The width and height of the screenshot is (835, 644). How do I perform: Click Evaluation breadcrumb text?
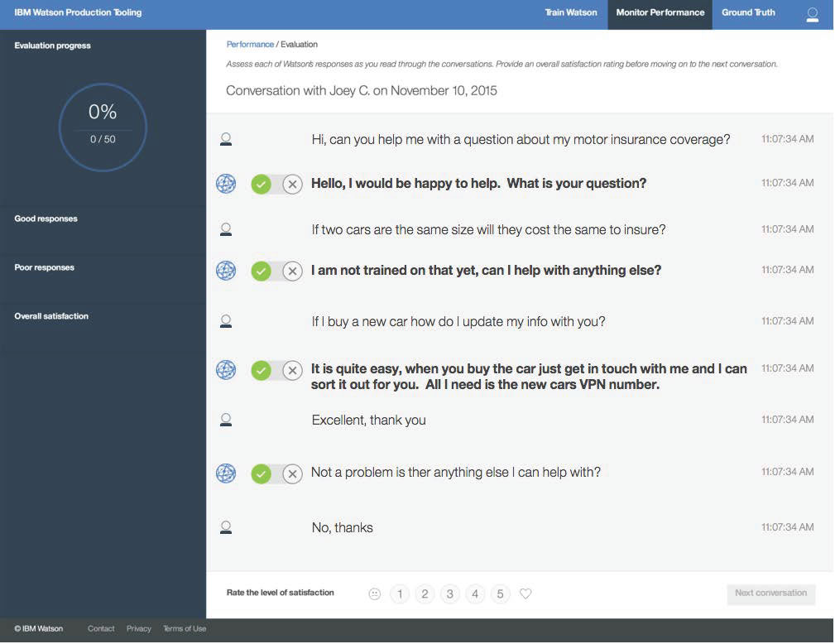pos(299,44)
